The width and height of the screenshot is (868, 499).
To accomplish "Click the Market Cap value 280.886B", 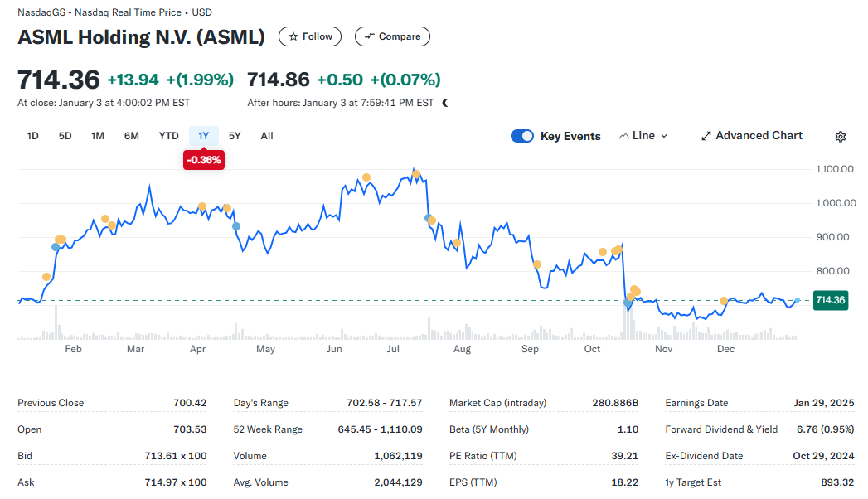I will coord(615,403).
